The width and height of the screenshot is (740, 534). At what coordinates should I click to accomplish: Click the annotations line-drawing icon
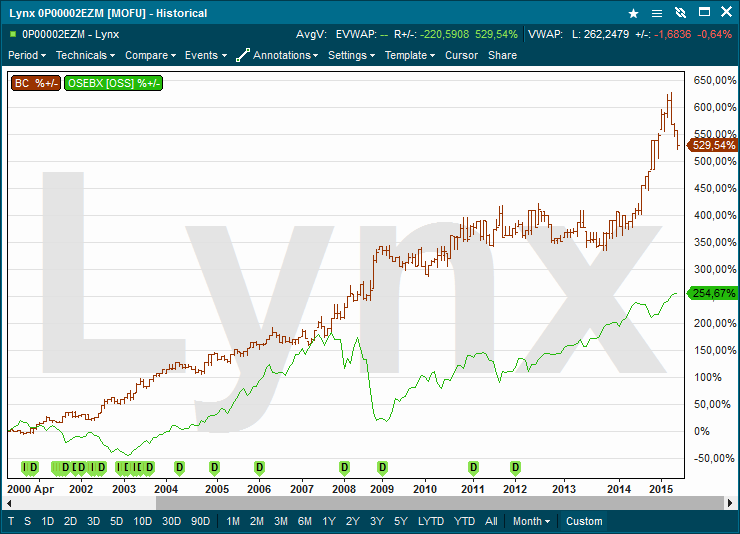(243, 55)
